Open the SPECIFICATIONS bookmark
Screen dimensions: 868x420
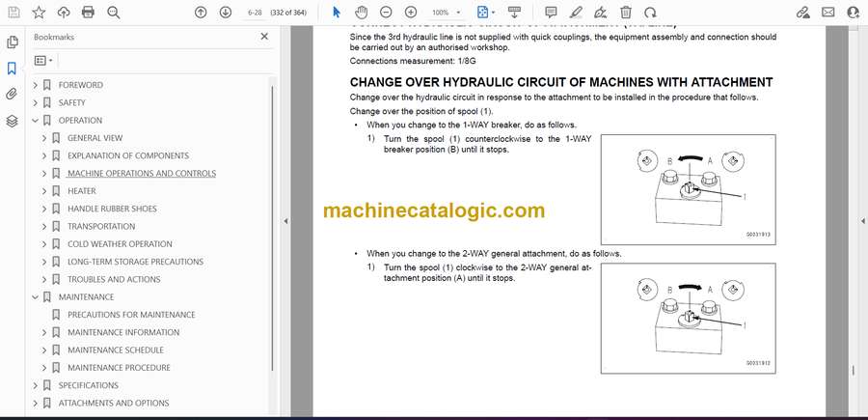coord(89,385)
